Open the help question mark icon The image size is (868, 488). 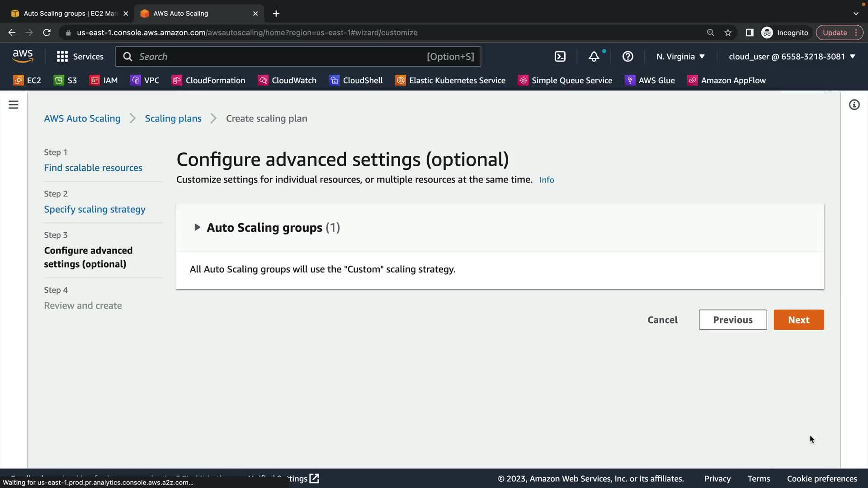pyautogui.click(x=627, y=56)
